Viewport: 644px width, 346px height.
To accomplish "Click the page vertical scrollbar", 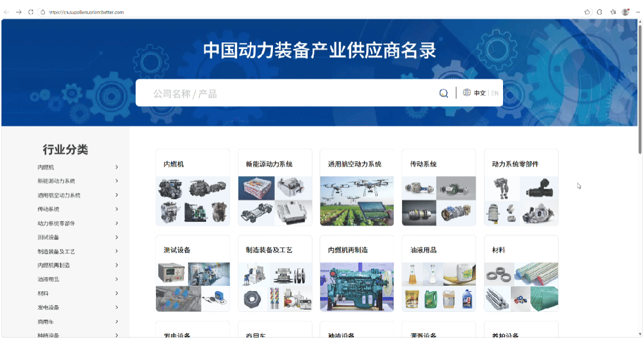I will pos(640,179).
